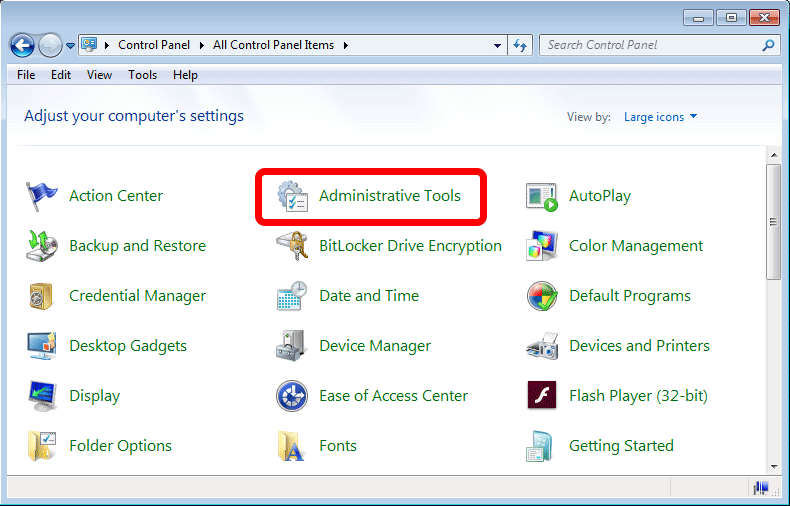Open the Date and Time calendar icon
The image size is (790, 506).
(x=292, y=295)
